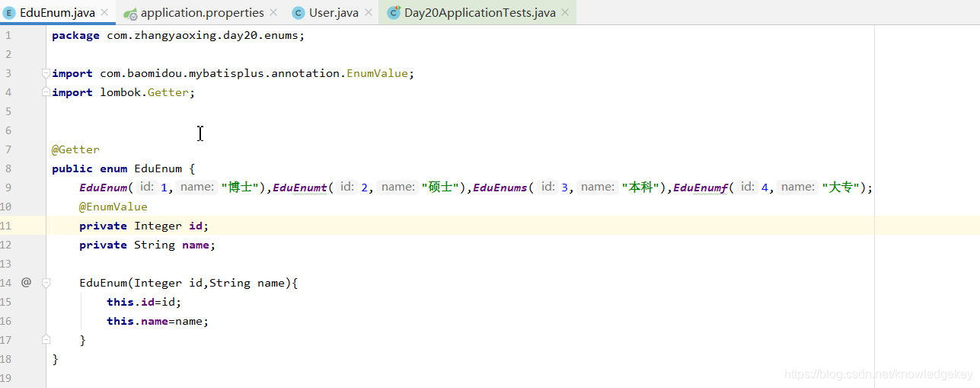Click the import fold end marker at line 4

click(46, 92)
